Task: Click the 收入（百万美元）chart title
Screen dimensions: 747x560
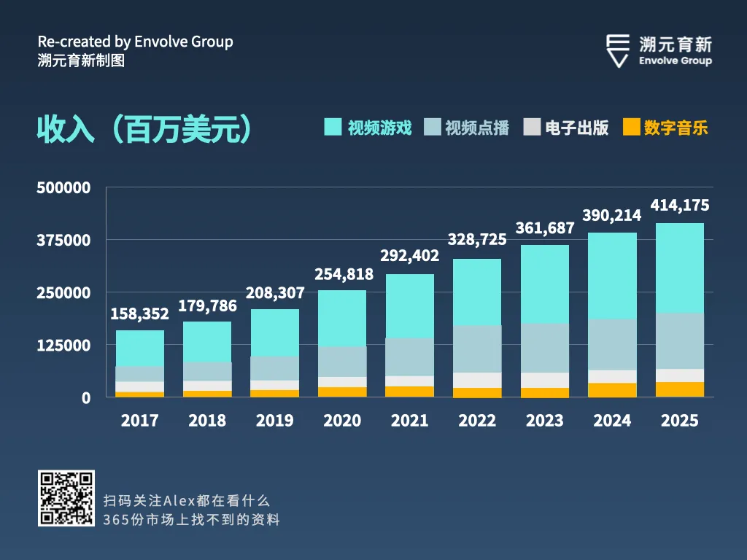Action: point(144,128)
